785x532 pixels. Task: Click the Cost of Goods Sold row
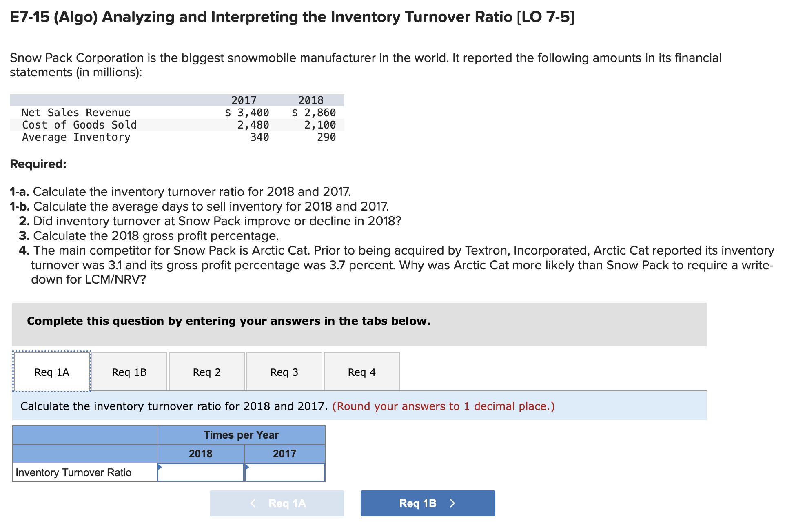tap(79, 125)
